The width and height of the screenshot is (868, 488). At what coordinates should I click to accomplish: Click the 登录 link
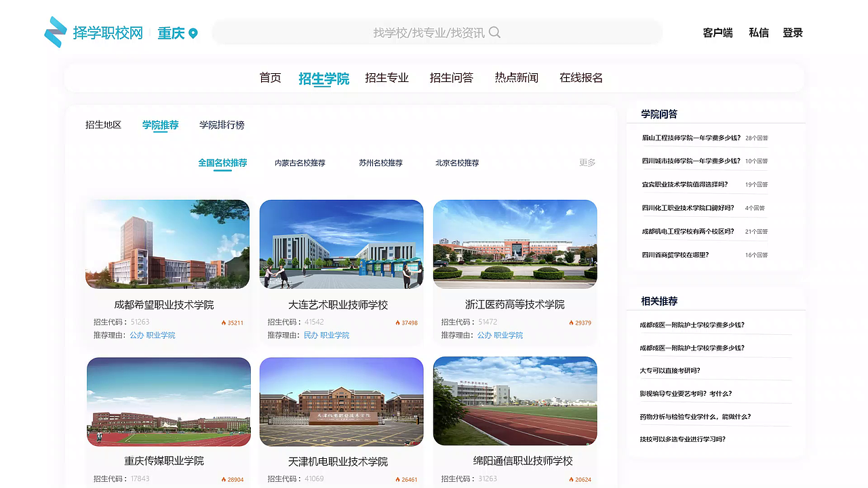[x=792, y=32]
